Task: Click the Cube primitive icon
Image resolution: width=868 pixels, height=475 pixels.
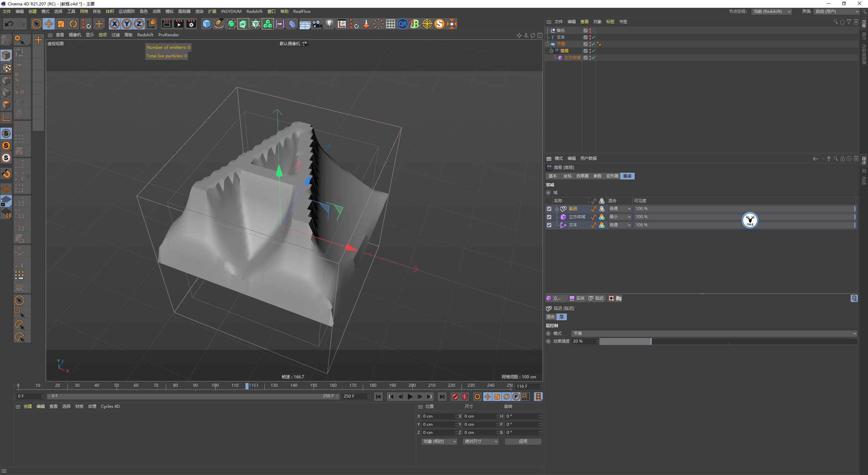Action: [x=206, y=24]
